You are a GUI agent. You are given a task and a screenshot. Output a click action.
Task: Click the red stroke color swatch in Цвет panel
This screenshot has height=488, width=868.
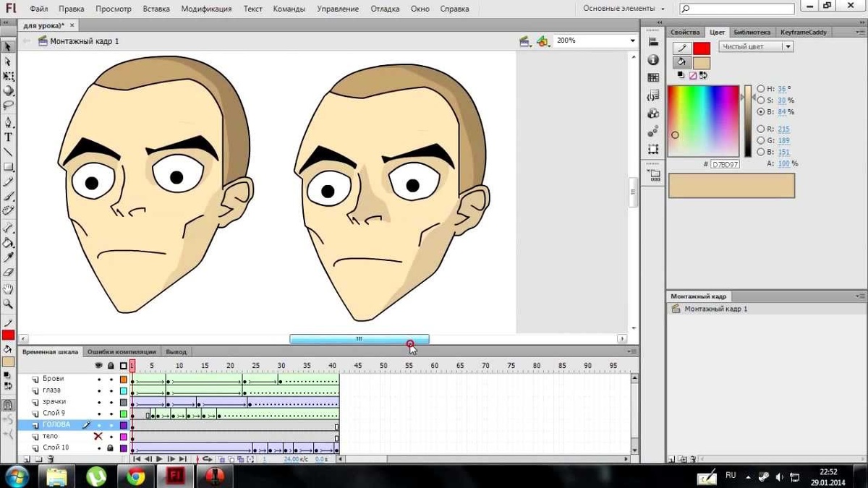(702, 48)
